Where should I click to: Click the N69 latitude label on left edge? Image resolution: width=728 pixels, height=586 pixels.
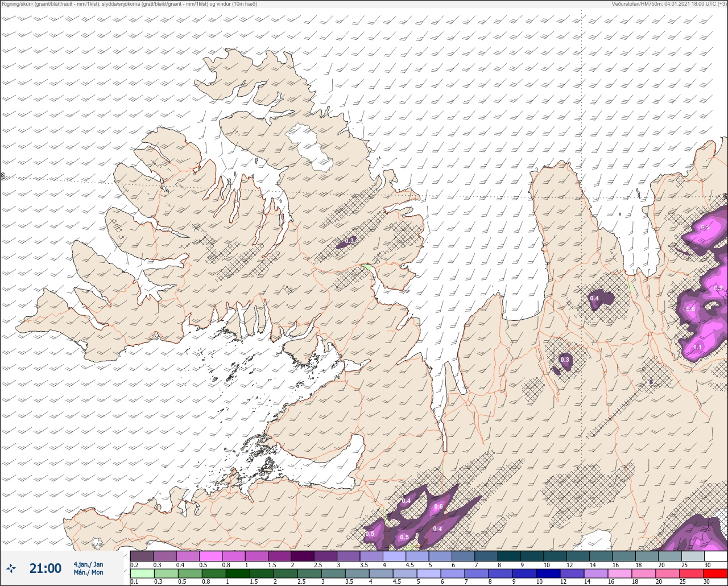[3, 177]
